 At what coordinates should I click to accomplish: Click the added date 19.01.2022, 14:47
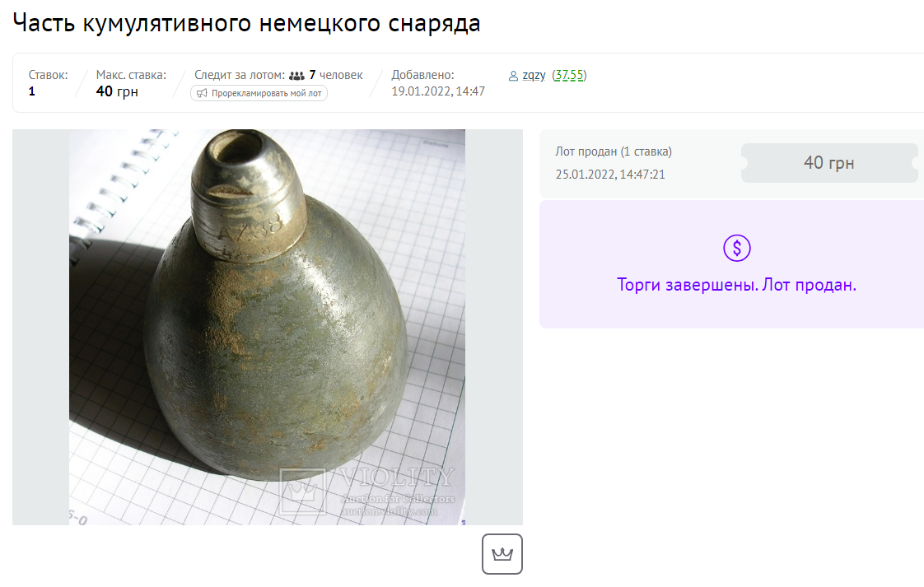pyautogui.click(x=438, y=91)
